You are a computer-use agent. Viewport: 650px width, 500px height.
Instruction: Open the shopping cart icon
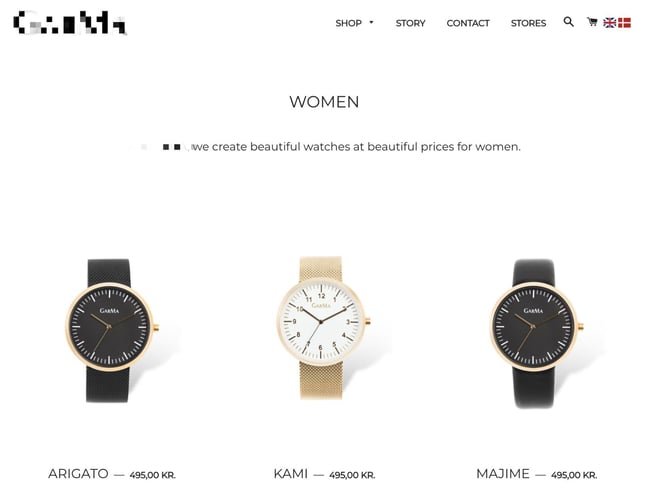pos(592,22)
